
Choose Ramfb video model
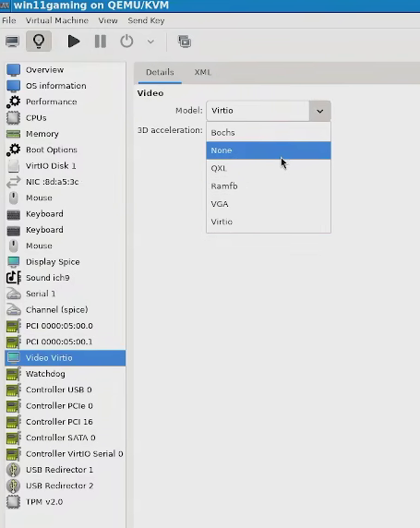click(269, 186)
